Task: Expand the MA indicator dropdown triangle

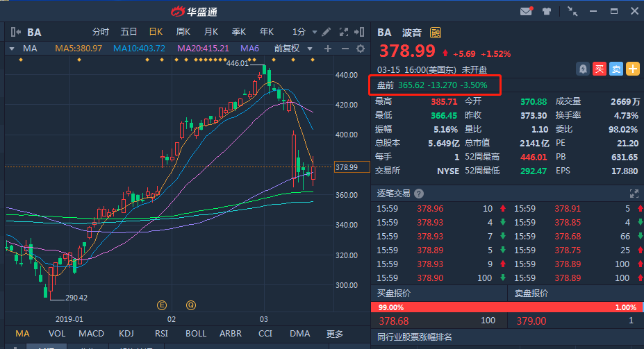Action: point(12,49)
